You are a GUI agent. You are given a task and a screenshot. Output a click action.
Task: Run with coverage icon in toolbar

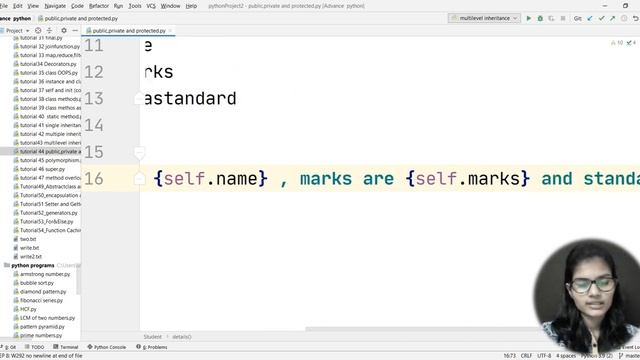point(551,18)
